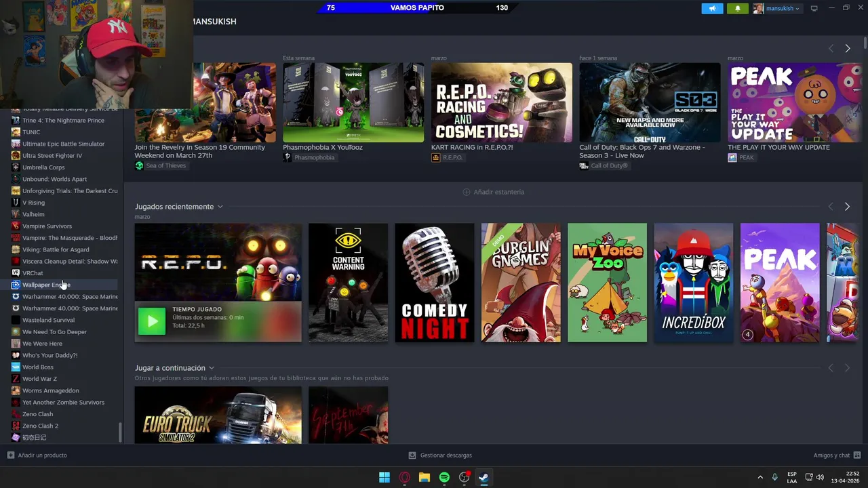Screen dimensions: 868x488
Task: Open the PEAK cover in recently played
Action: (780, 283)
